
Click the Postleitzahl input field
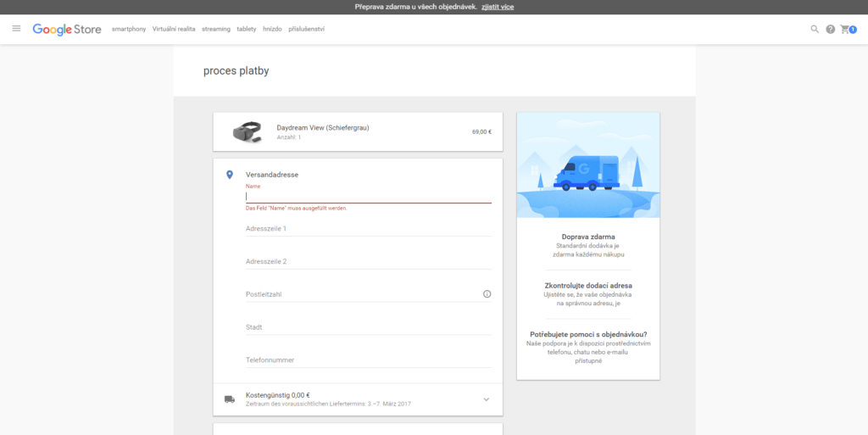(360, 294)
